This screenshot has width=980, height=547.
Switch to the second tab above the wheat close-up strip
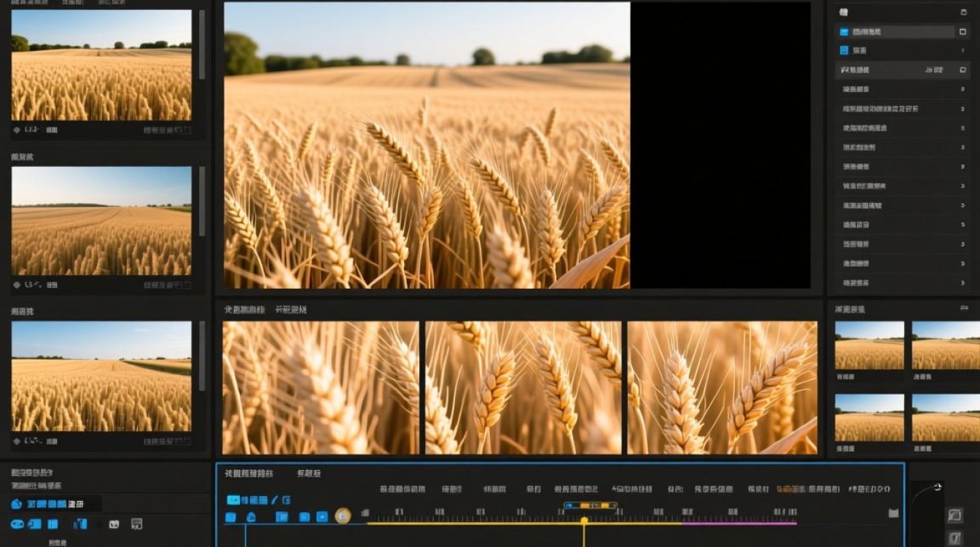tap(291, 310)
